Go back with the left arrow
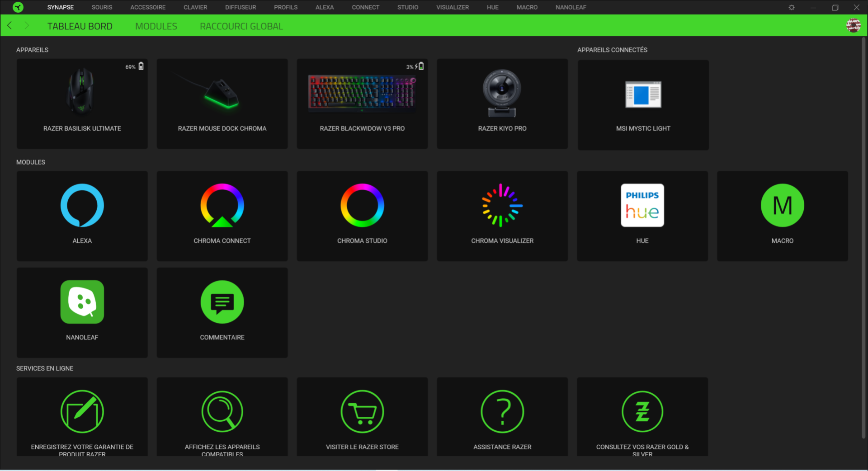 tap(9, 25)
